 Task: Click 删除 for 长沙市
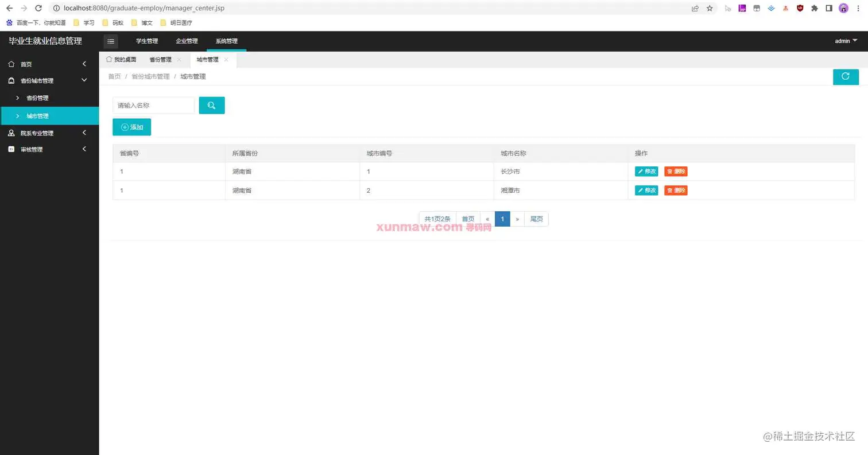(x=676, y=172)
